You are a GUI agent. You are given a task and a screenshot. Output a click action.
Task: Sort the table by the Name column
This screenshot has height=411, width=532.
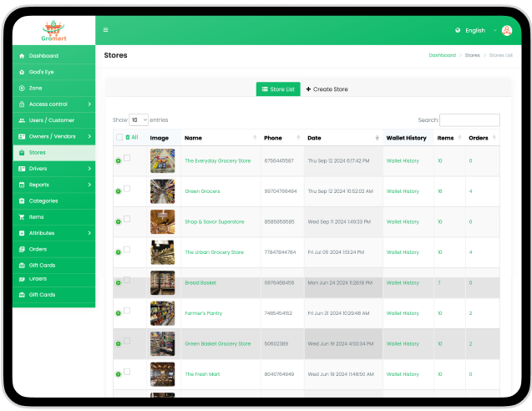coord(254,137)
